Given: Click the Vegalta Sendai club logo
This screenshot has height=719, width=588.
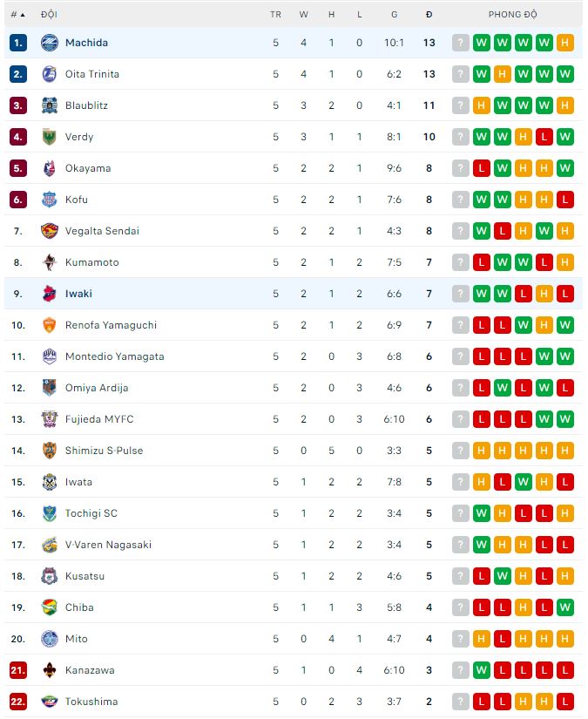Looking at the screenshot, I should [x=49, y=231].
